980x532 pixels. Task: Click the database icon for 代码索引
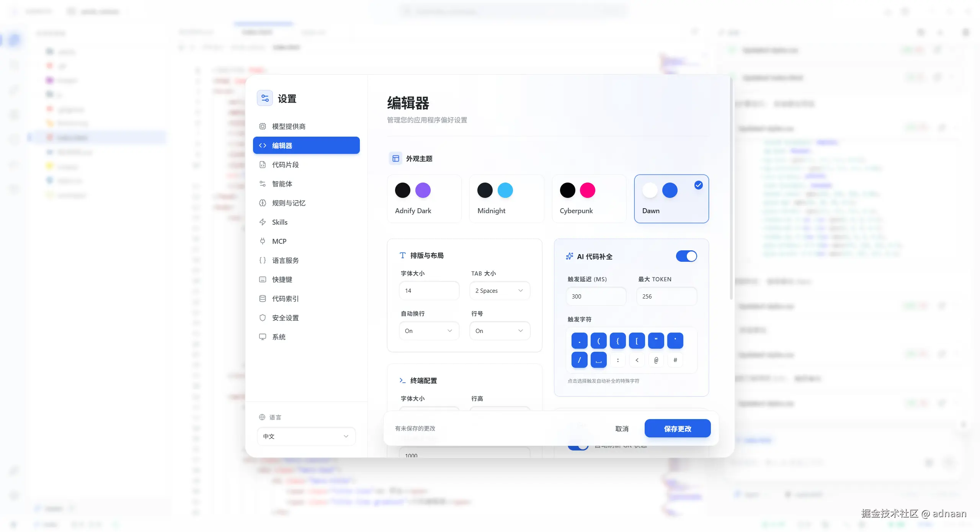(263, 299)
